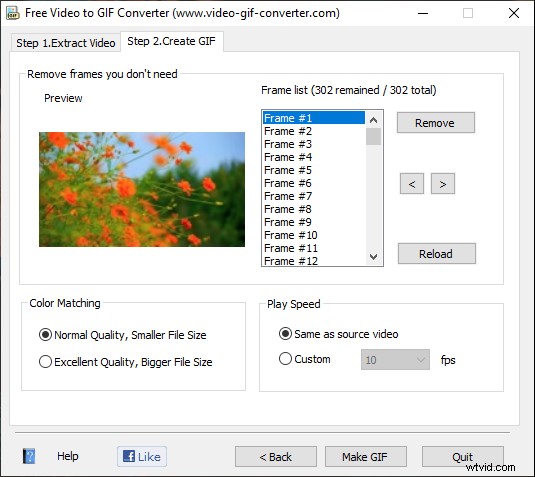Click the Facebook Like button
The image size is (535, 477).
[x=142, y=457]
